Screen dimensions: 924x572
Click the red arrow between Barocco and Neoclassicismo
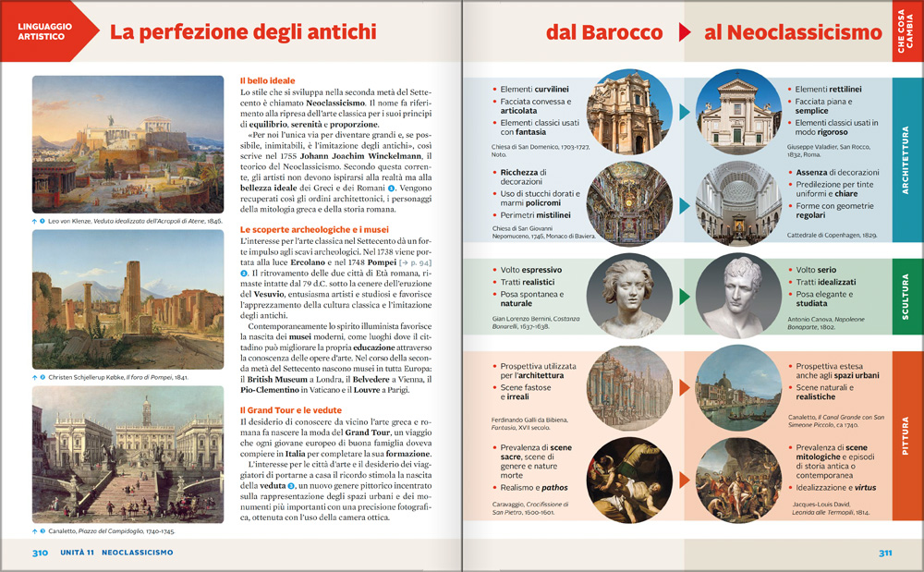[684, 31]
